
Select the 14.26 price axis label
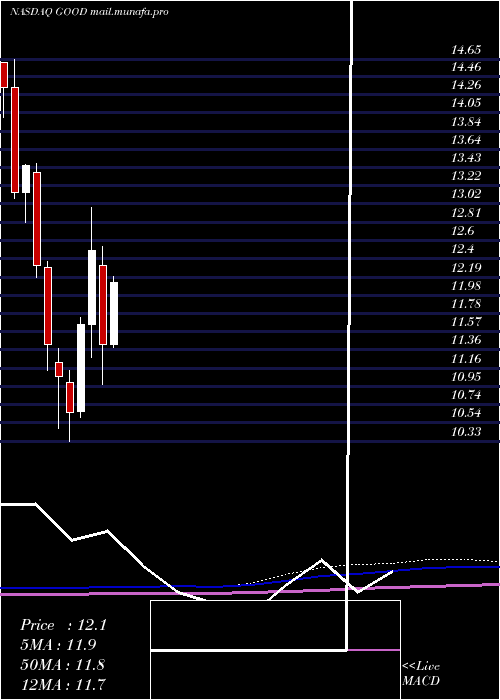pyautogui.click(x=466, y=85)
